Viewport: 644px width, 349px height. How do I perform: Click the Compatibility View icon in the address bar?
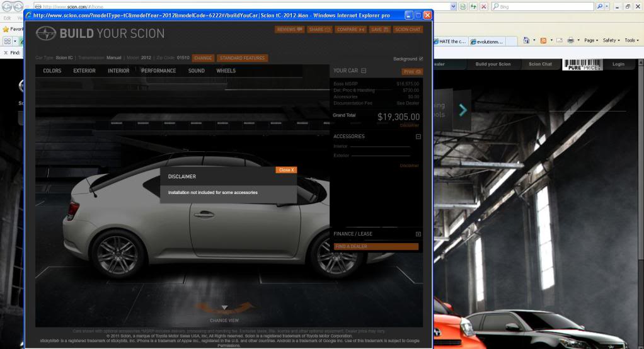click(463, 6)
